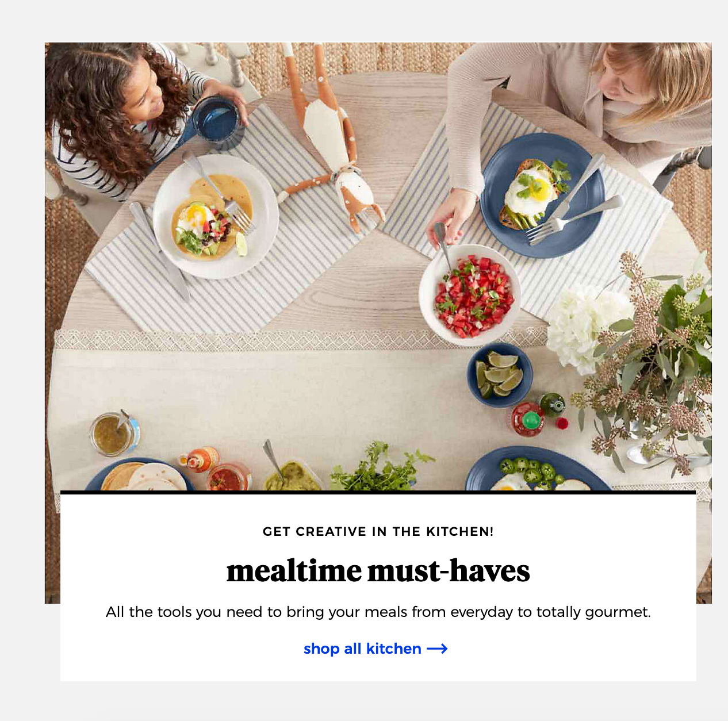The width and height of the screenshot is (728, 721).
Task: Click the blue plate with avocado egg toast
Action: pyautogui.click(x=542, y=195)
